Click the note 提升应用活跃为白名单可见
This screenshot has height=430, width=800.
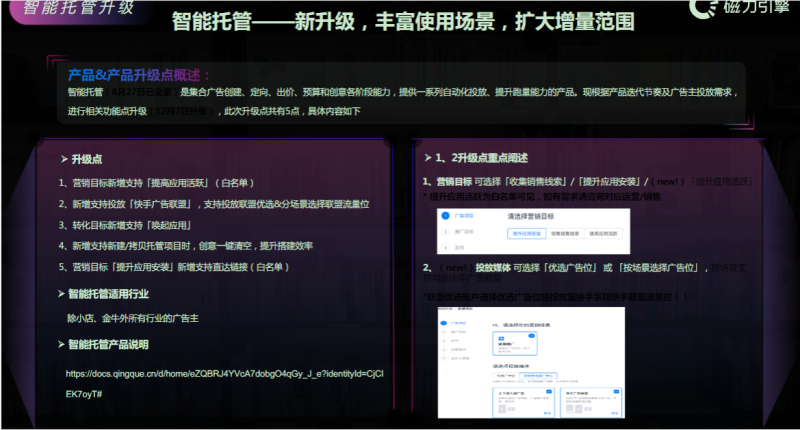[x=541, y=196]
